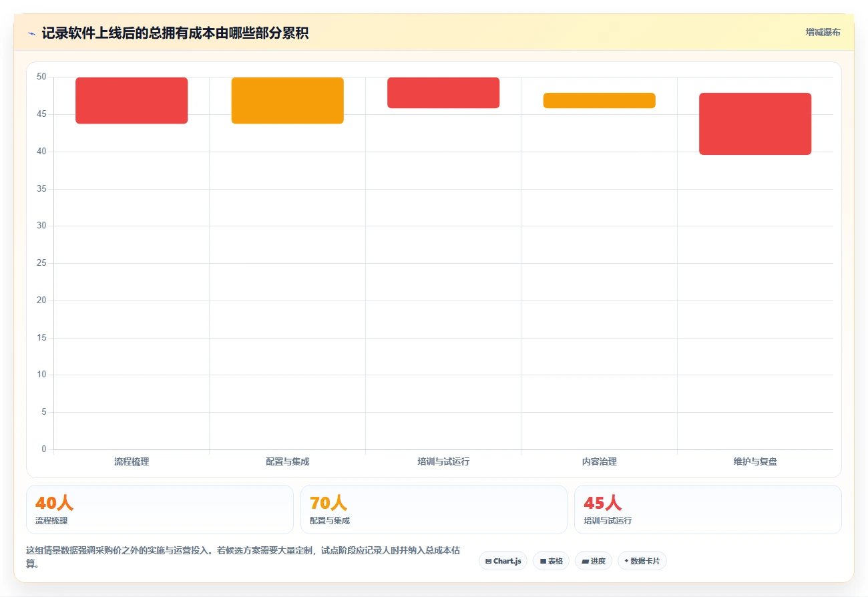
Task: Click the y-axis value 50
Action: point(41,77)
